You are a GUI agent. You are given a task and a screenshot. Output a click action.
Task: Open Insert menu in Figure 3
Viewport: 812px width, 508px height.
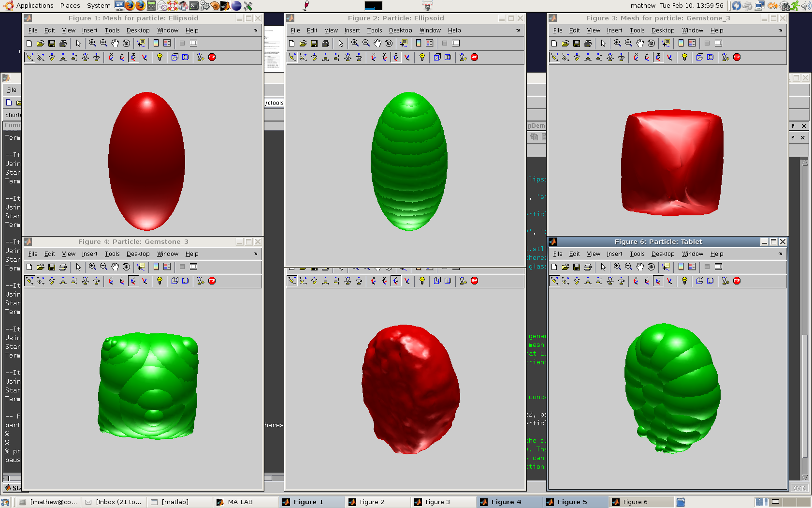tap(615, 30)
